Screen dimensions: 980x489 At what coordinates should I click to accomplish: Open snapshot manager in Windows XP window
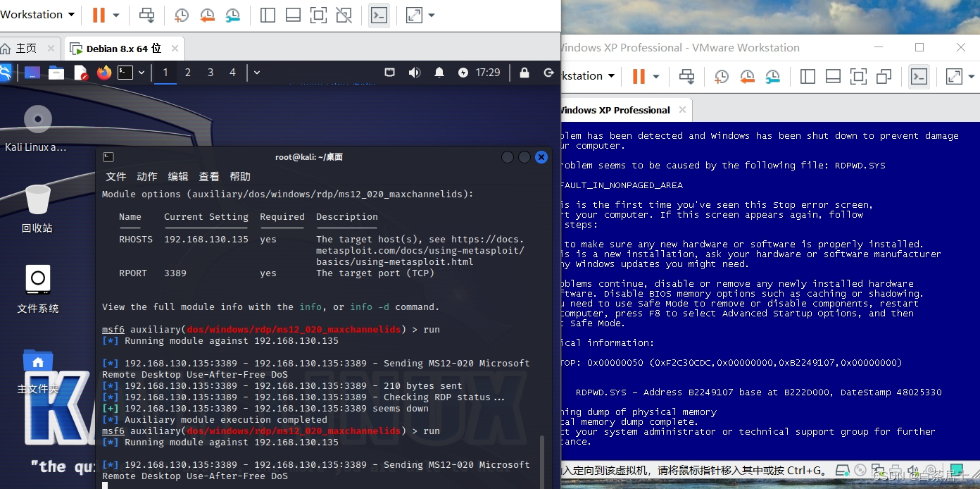[x=772, y=76]
